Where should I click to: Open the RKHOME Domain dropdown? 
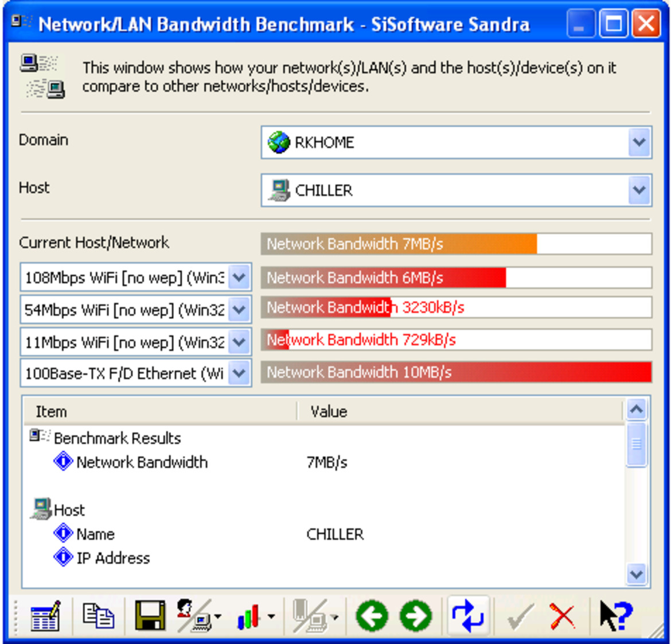[x=639, y=142]
